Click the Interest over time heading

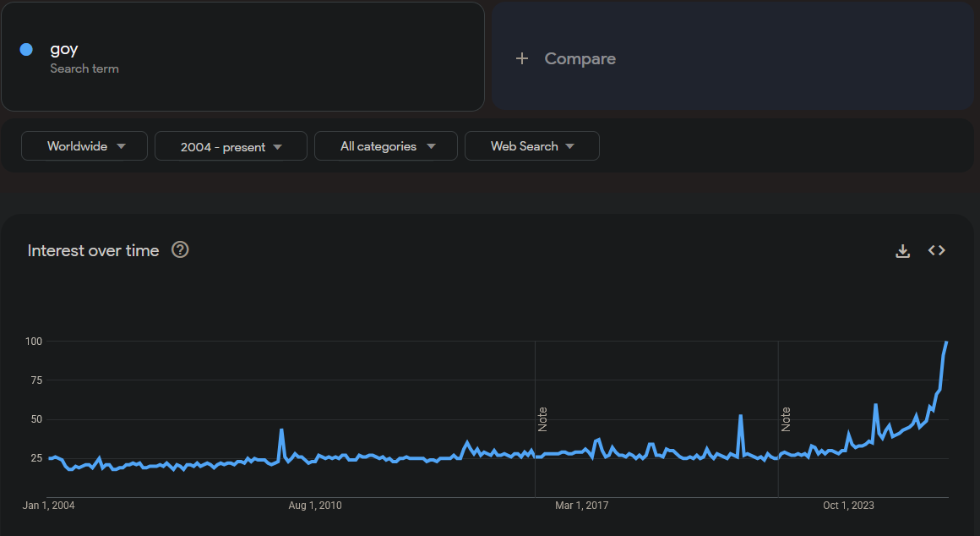93,250
